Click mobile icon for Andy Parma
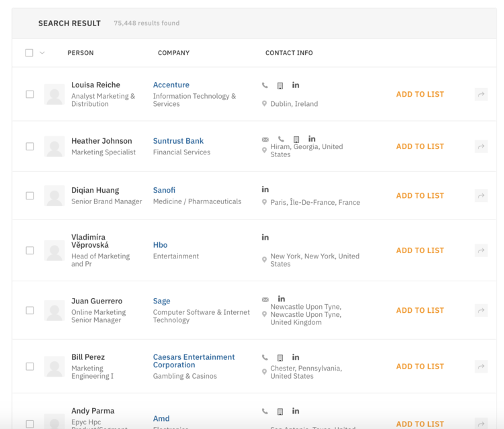 280,412
